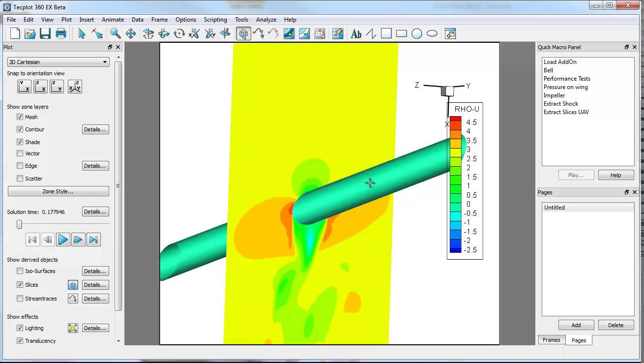This screenshot has height=363, width=644.
Task: Activate the Slice tool in toolbar
Action: coord(243,33)
